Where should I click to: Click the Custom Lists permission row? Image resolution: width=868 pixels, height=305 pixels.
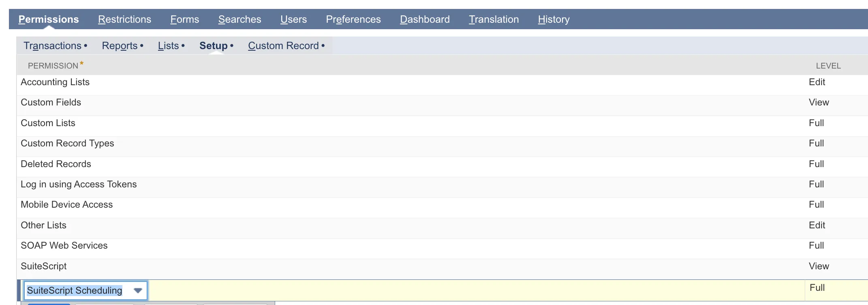tap(442, 126)
